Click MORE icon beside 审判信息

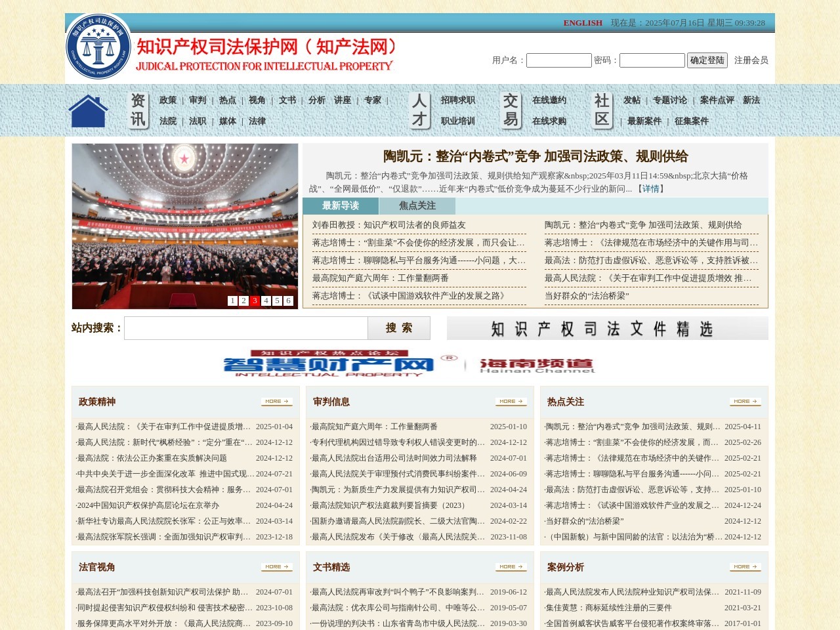pos(511,402)
